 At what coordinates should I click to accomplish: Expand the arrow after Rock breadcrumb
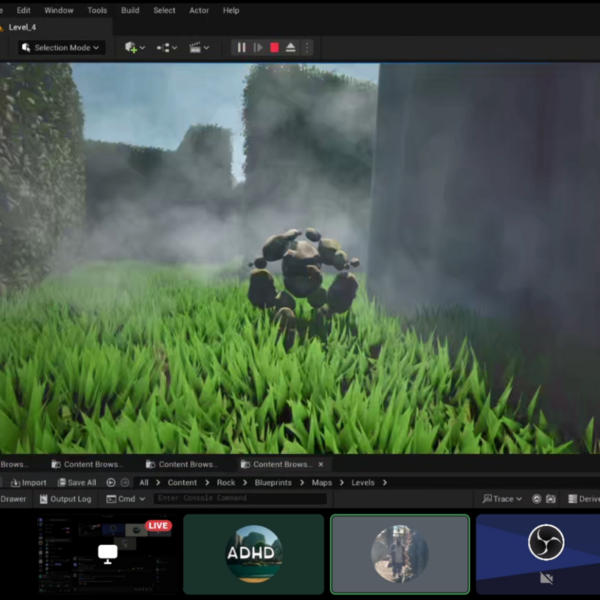pos(245,483)
